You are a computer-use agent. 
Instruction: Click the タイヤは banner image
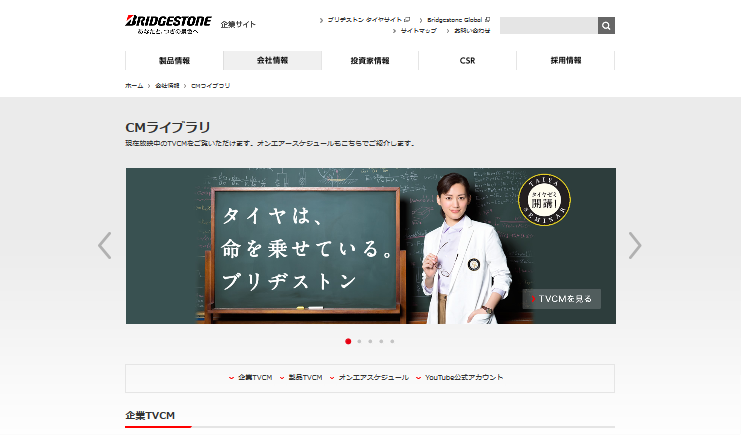pyautogui.click(x=370, y=246)
